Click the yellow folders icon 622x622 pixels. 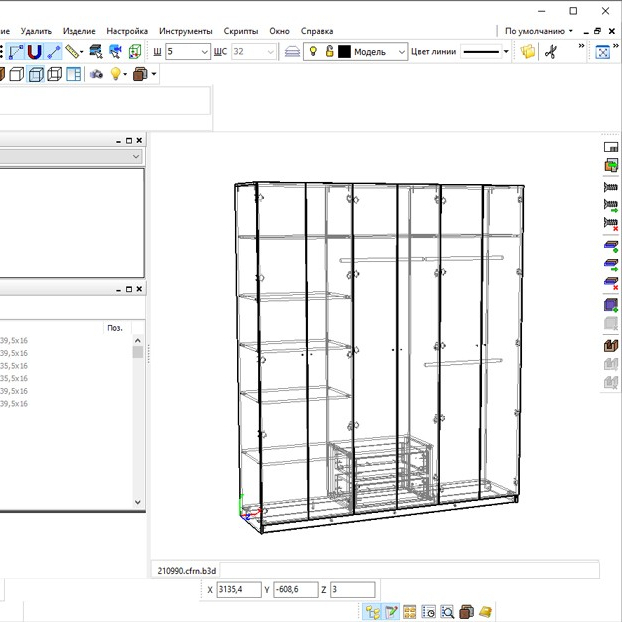(528, 52)
